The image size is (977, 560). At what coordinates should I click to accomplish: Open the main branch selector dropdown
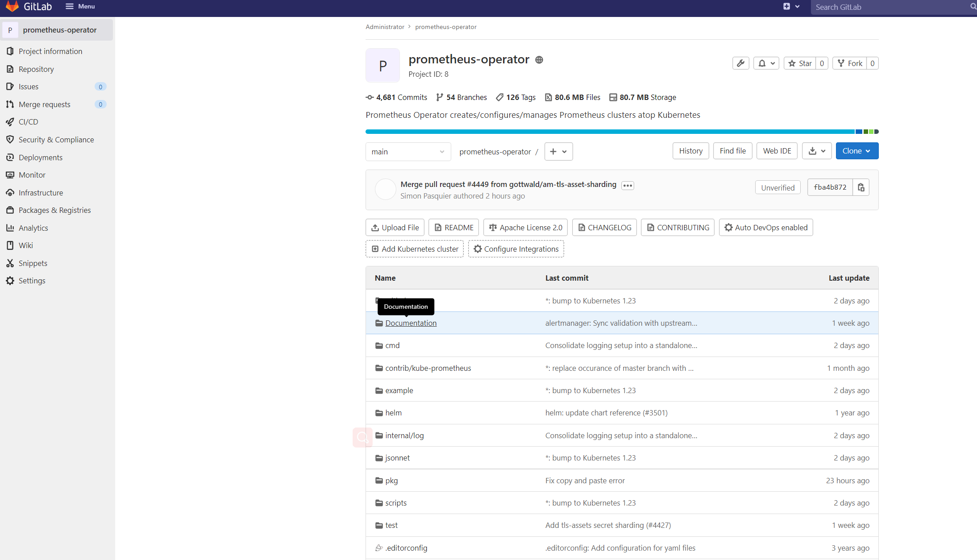[408, 152]
